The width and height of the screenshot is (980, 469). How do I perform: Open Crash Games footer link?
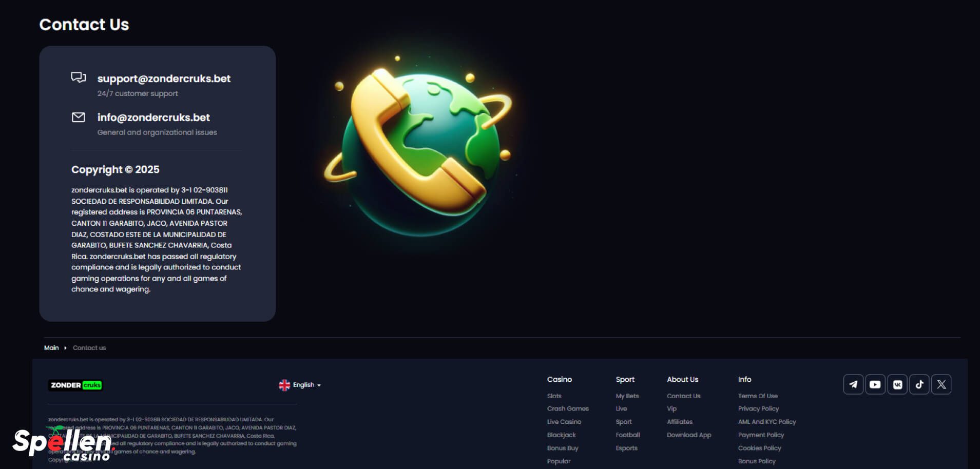click(x=568, y=409)
